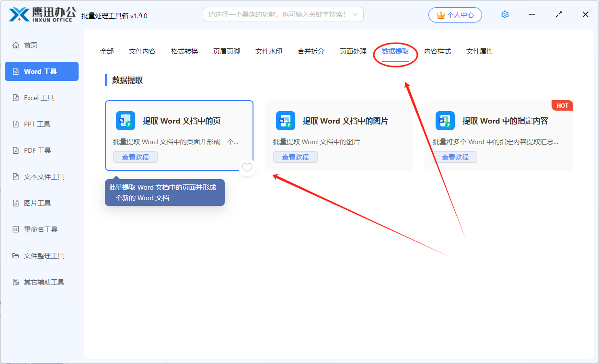Favorite the 提取 Word 文档中的页 tool

[247, 168]
